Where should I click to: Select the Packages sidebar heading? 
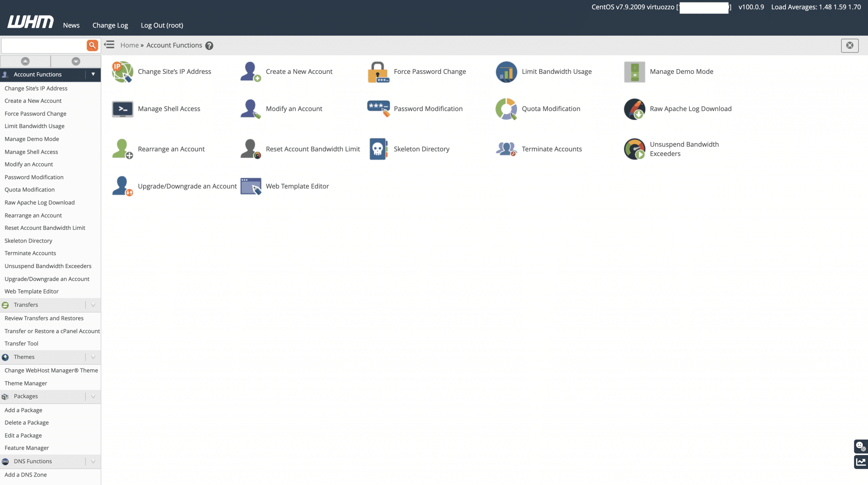point(26,396)
